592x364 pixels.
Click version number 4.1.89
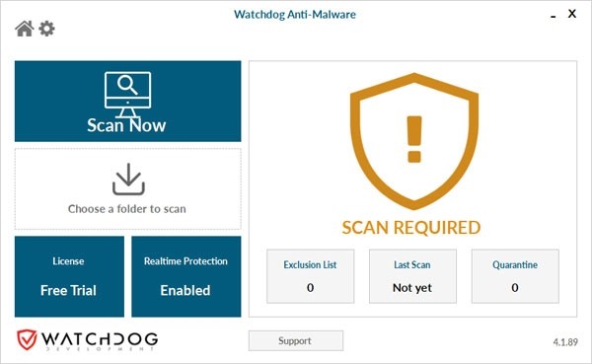coord(565,342)
